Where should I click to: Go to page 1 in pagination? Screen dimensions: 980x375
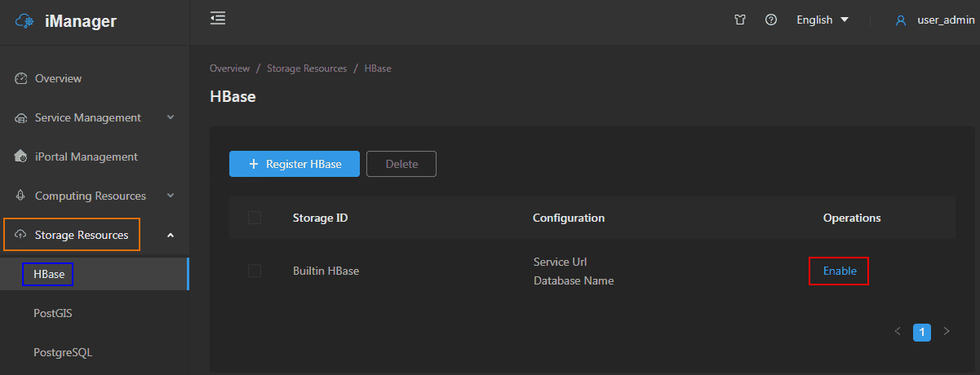pos(922,332)
